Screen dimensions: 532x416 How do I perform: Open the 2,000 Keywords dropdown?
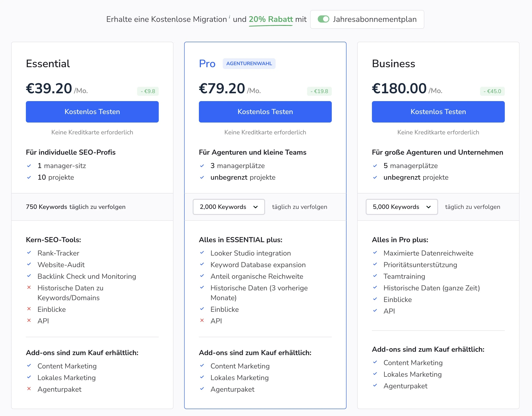(x=229, y=207)
